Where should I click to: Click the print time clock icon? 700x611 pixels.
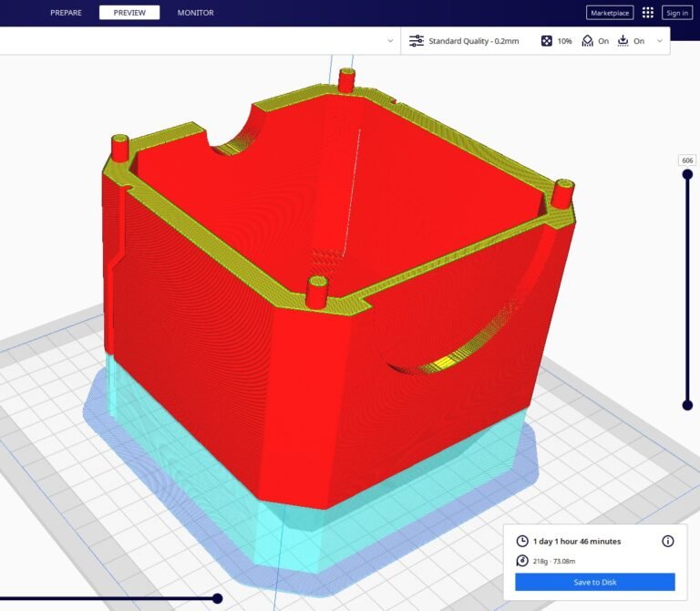pyautogui.click(x=522, y=542)
